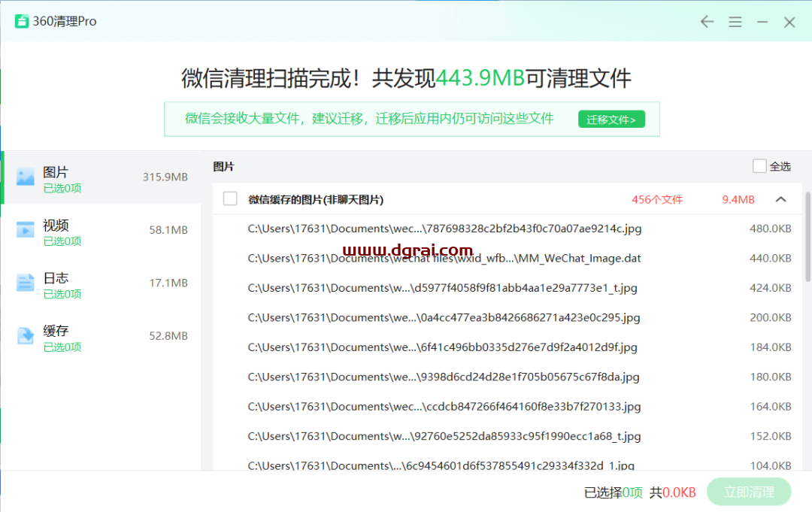Select file 6f41c496bb0335d276e7d9f2a4012d9f.jpg
Screen dimensions: 812x512
[x=507, y=347]
